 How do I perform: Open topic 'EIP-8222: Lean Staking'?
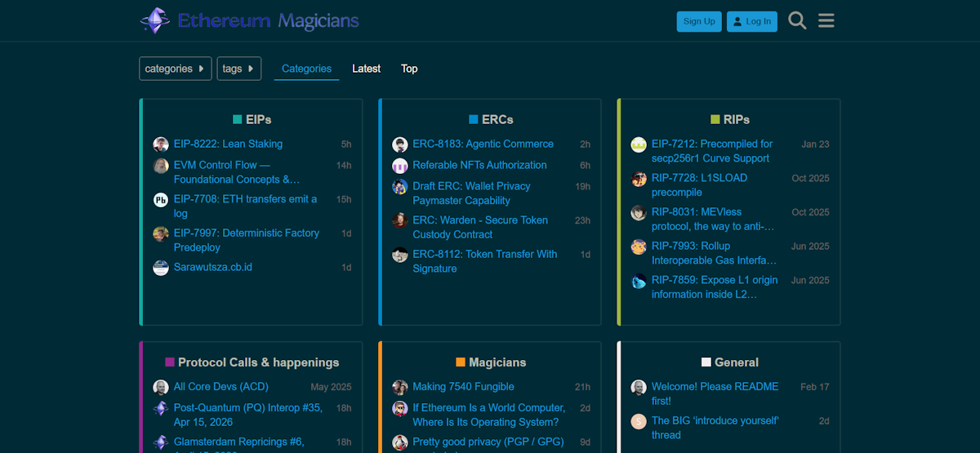coord(228,144)
